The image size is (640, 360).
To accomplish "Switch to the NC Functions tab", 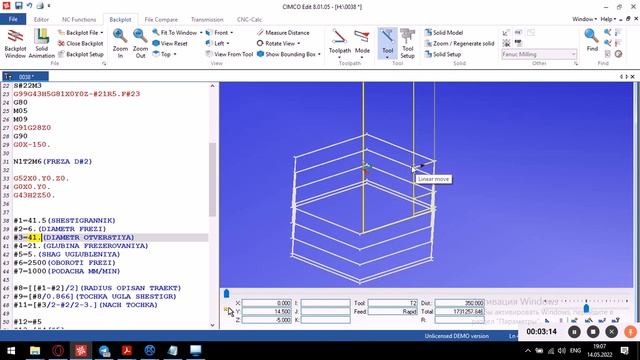I will point(79,19).
